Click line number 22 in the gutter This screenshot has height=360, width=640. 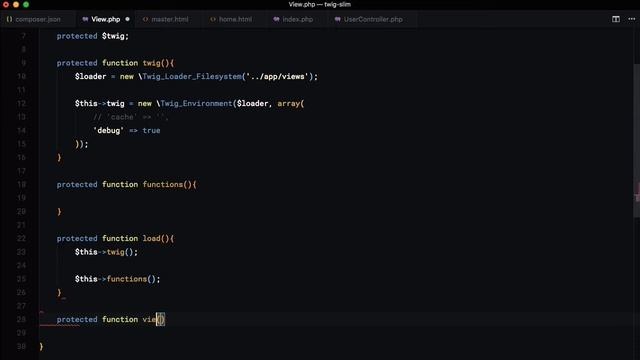tap(21, 238)
